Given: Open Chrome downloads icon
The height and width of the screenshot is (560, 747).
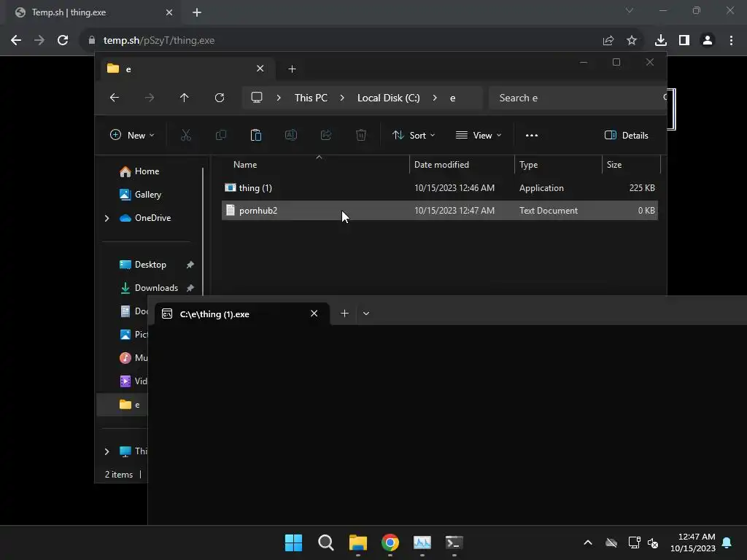Looking at the screenshot, I should point(661,41).
